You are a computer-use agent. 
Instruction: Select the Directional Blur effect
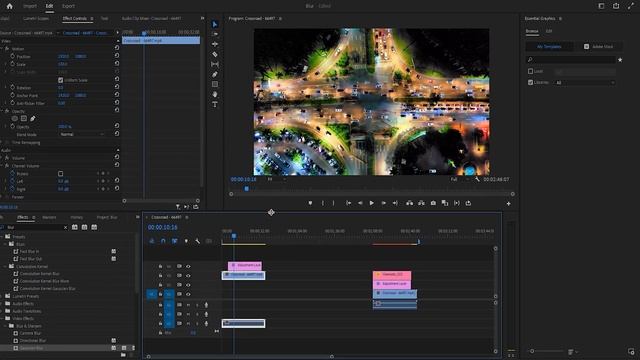pyautogui.click(x=33, y=340)
